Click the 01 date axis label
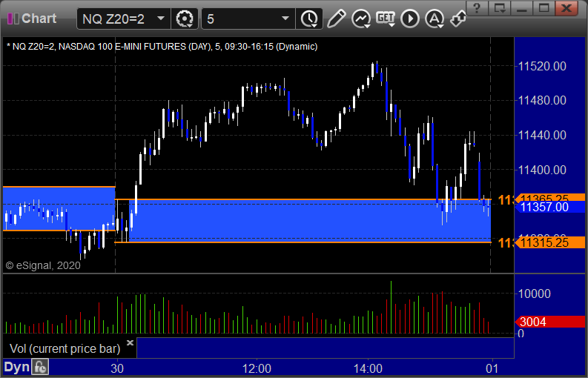Screen dimensions: 588x378 (492, 368)
